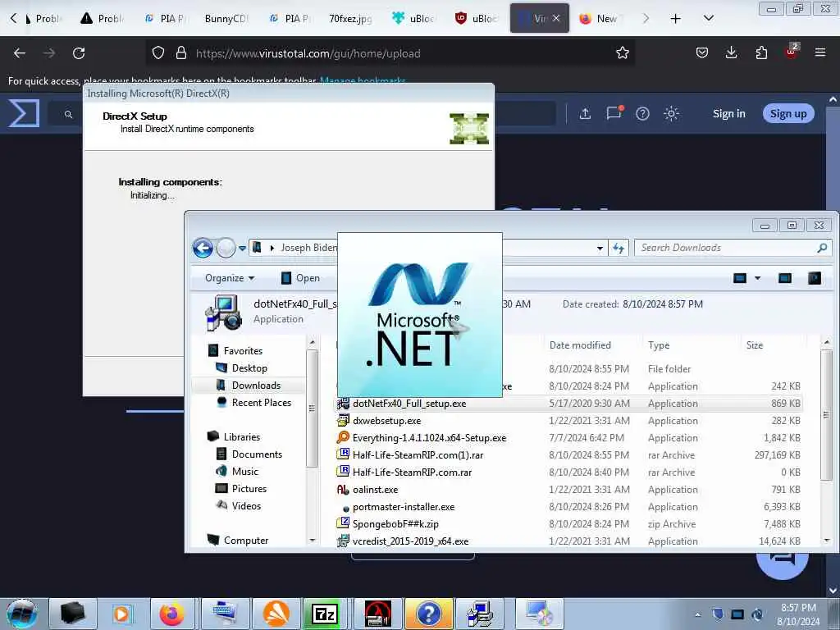Open the Organize menu

(x=230, y=278)
